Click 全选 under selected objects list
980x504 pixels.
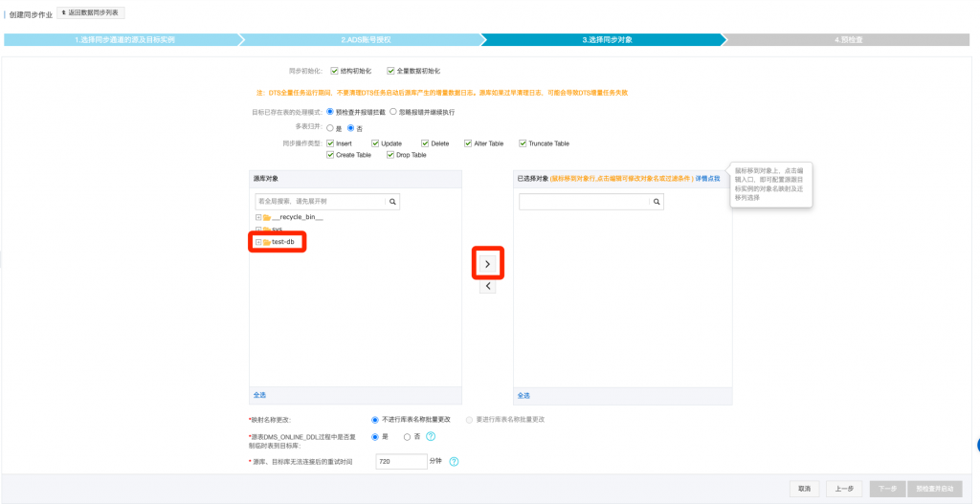[523, 395]
